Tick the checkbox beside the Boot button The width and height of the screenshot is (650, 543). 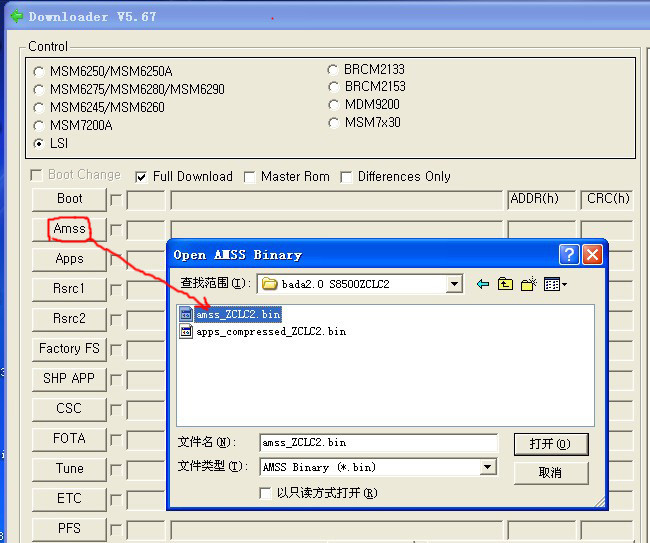pos(116,200)
